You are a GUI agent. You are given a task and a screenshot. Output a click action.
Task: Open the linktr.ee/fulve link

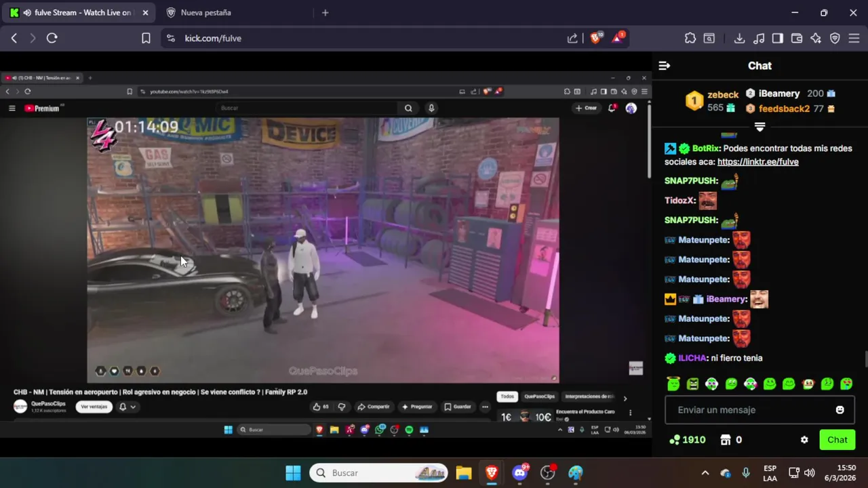(757, 162)
